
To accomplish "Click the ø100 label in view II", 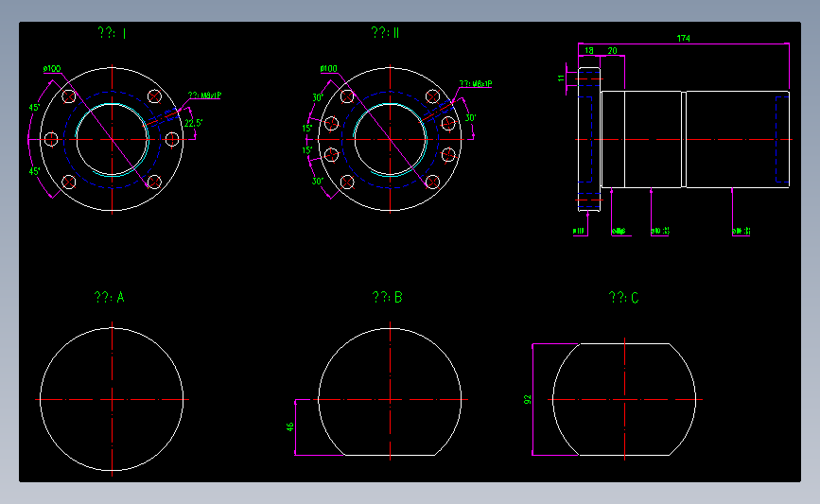I will 329,68.
